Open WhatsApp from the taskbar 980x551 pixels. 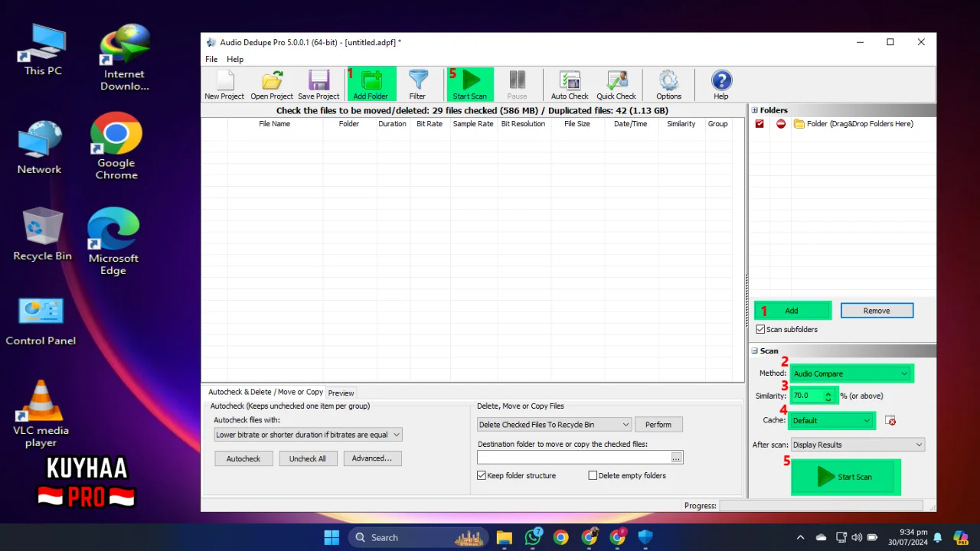pos(533,537)
